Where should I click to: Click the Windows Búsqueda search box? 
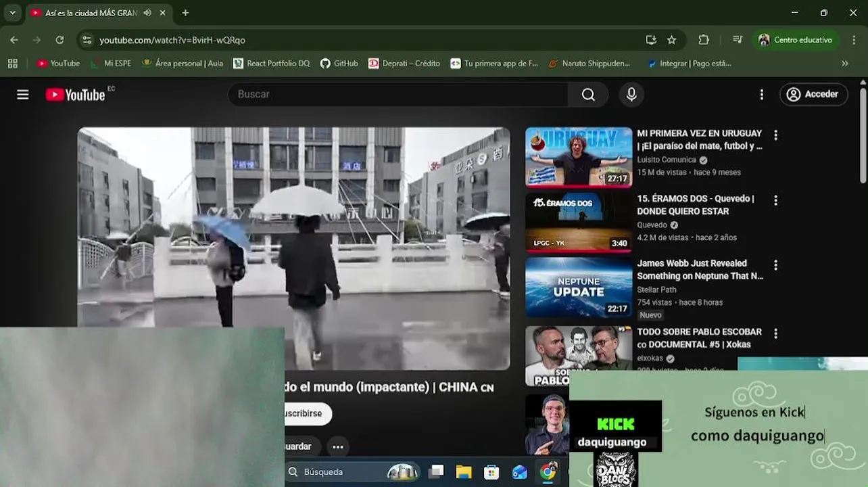point(352,471)
